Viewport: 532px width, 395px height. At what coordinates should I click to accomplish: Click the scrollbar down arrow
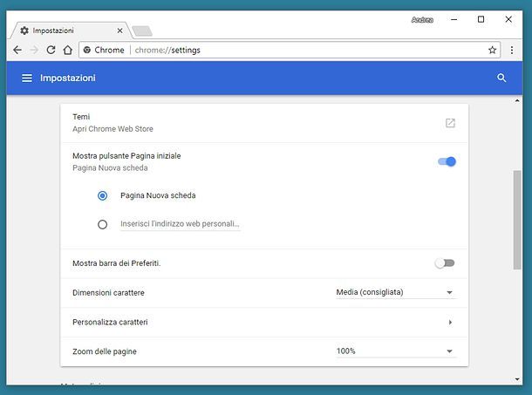point(517,379)
